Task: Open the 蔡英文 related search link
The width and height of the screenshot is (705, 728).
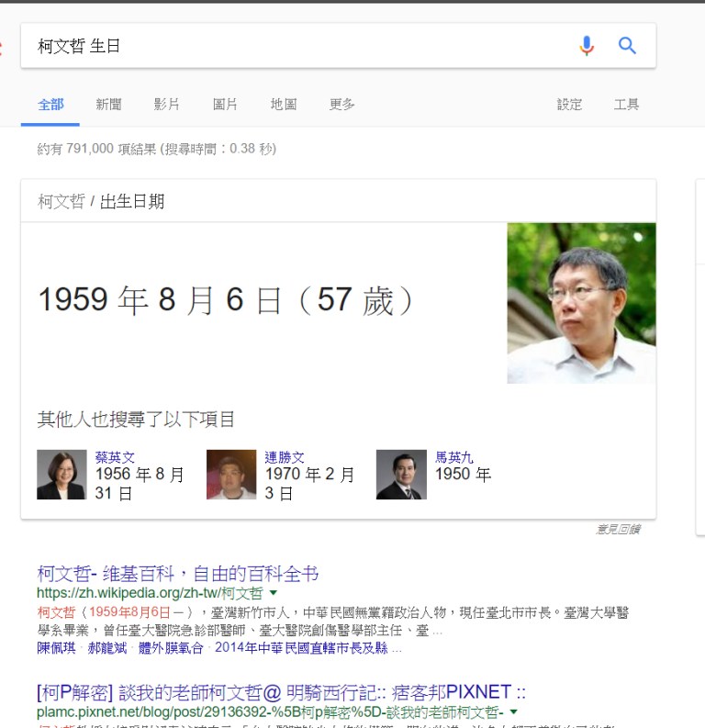Action: [x=115, y=457]
